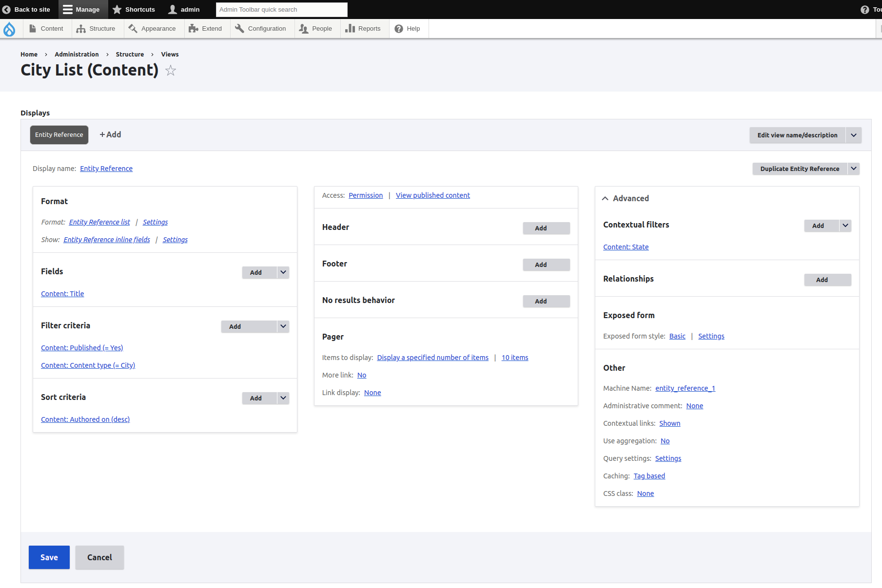Open the Content section icon

[x=32, y=28]
